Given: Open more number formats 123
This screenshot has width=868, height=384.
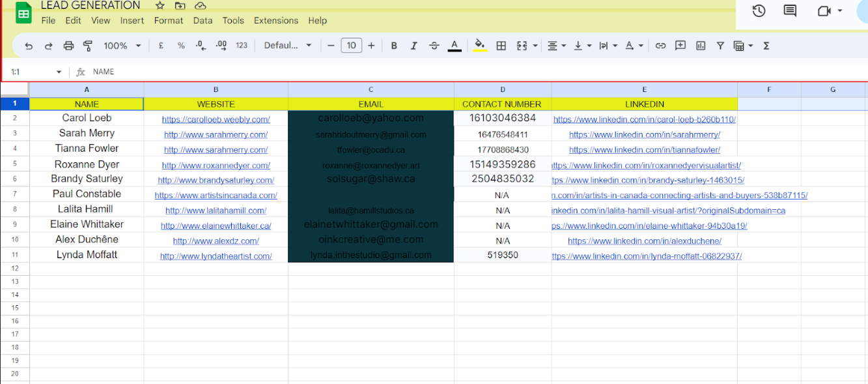Looking at the screenshot, I should point(242,46).
